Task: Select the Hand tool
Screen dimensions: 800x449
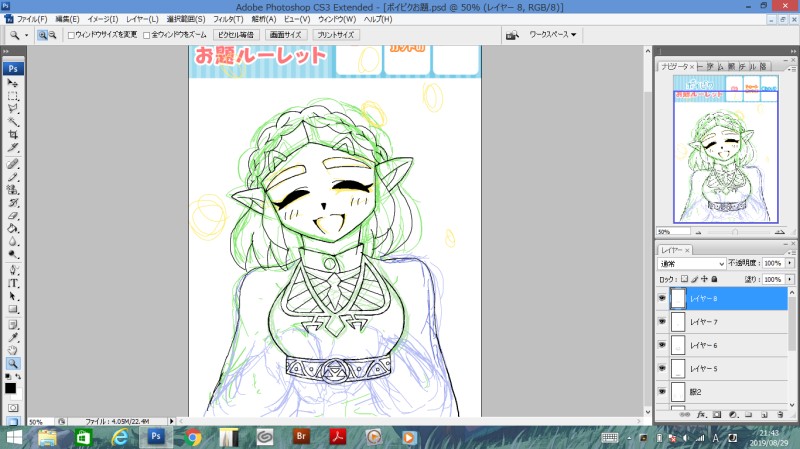Action: 13,350
